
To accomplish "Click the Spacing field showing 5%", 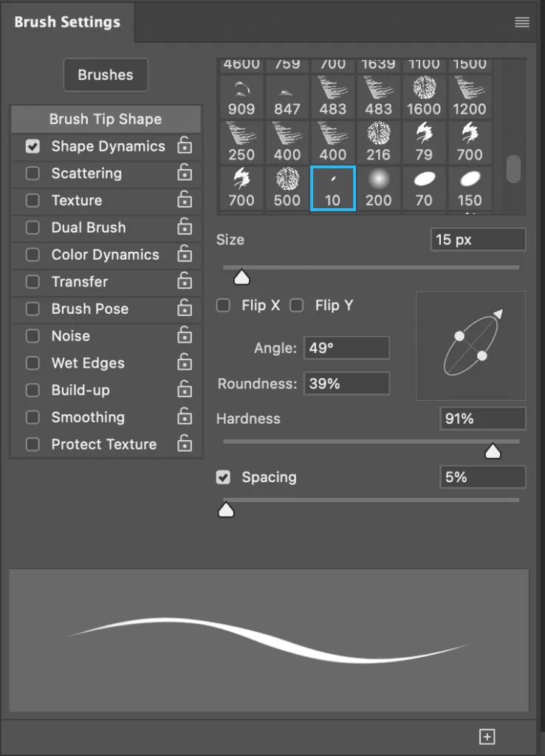I will click(x=482, y=478).
